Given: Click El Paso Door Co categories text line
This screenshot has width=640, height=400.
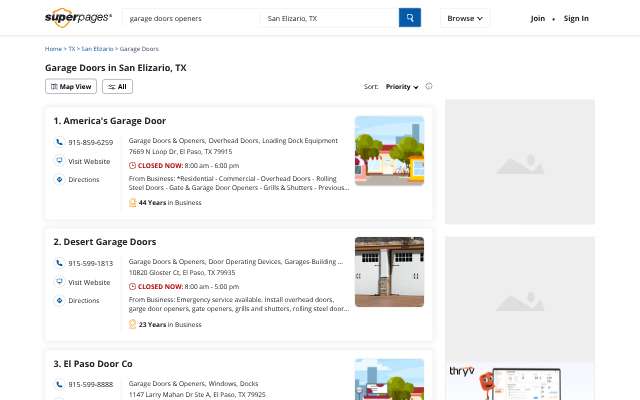Looking at the screenshot, I should (x=193, y=384).
